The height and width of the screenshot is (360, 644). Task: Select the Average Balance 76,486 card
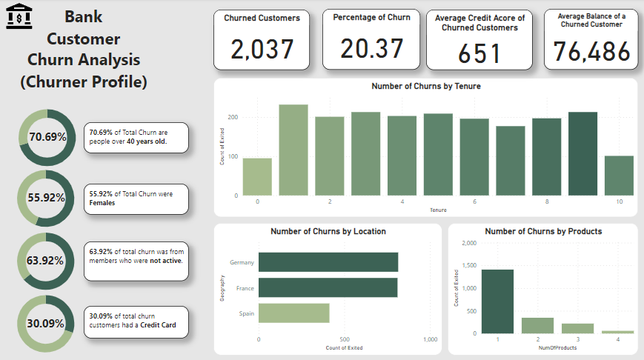click(x=591, y=41)
